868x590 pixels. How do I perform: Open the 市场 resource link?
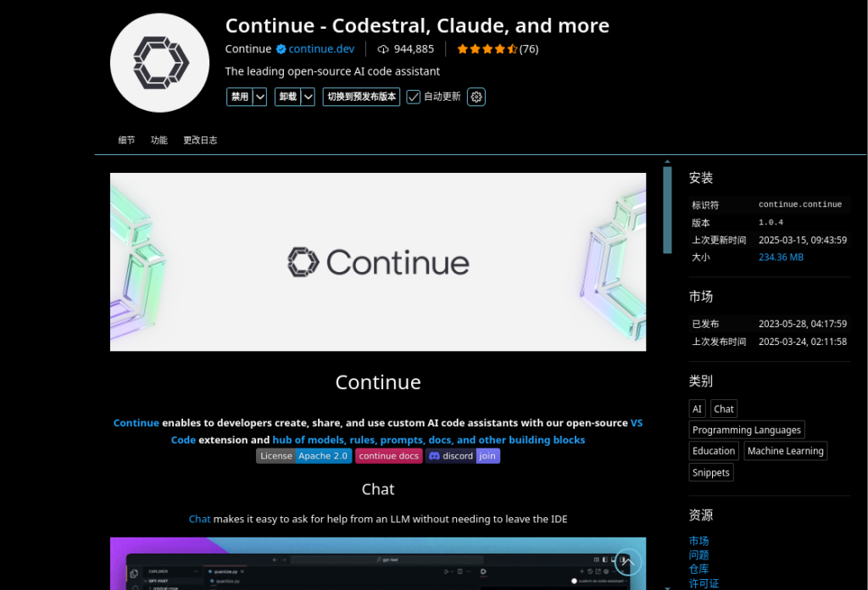pos(698,542)
